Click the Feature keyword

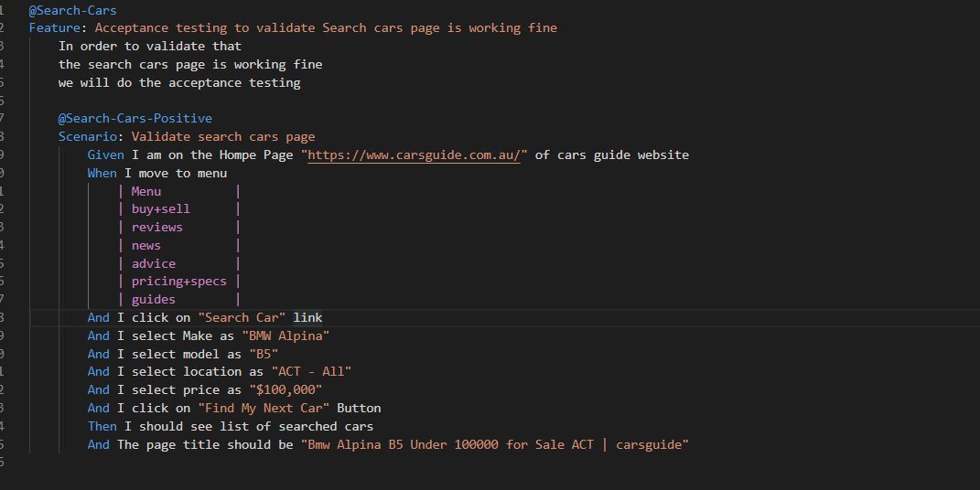click(54, 28)
